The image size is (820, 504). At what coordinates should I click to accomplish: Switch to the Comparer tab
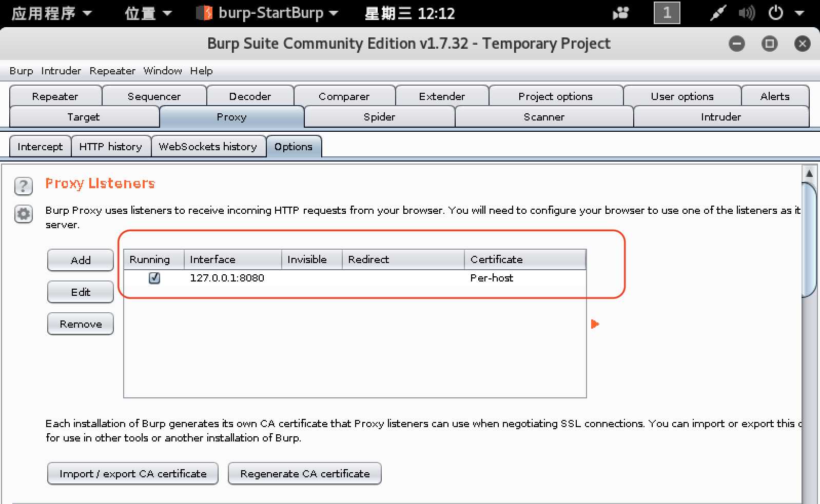[344, 96]
